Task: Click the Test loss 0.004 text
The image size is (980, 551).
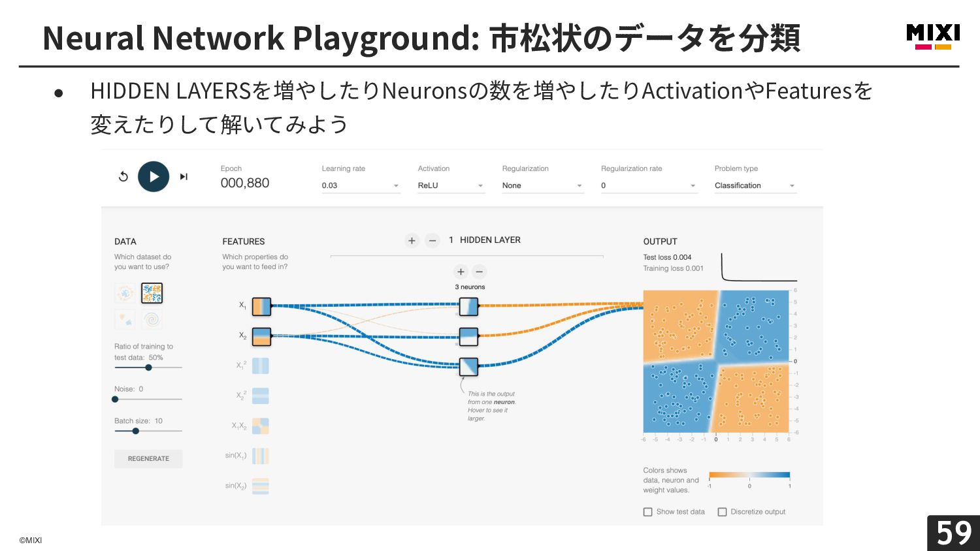Action: pyautogui.click(x=667, y=257)
